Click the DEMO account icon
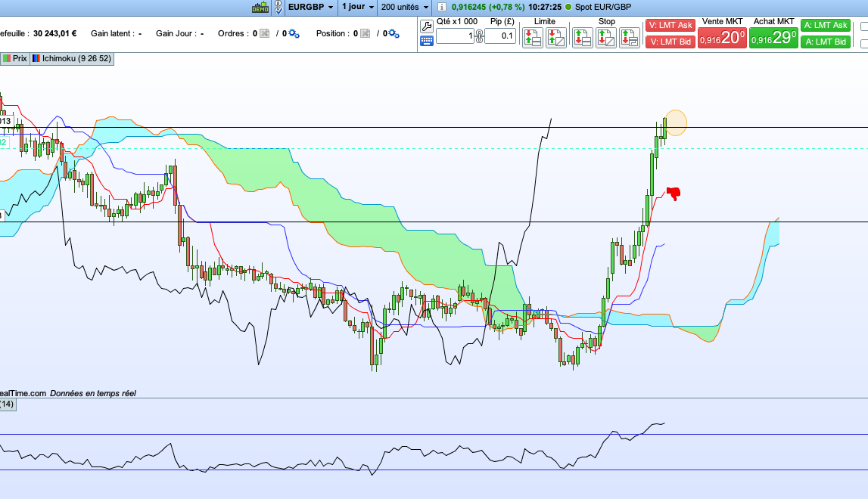The height and width of the screenshot is (499, 868). pyautogui.click(x=260, y=8)
